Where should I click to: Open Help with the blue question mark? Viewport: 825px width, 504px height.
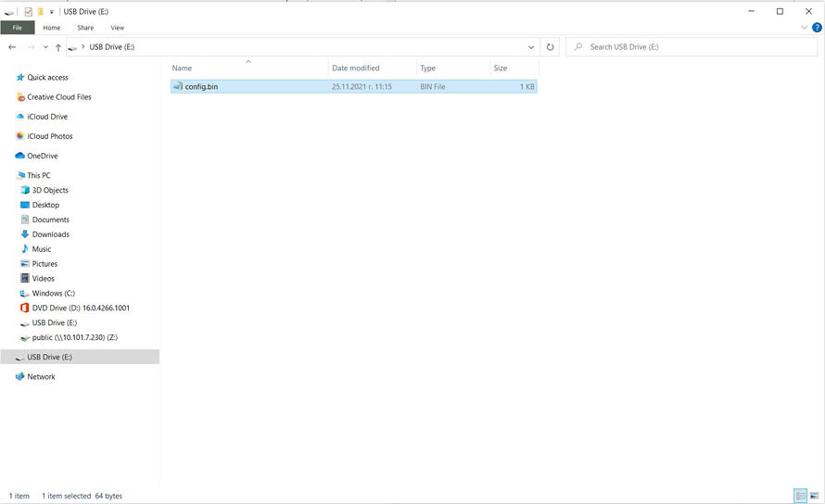[816, 28]
